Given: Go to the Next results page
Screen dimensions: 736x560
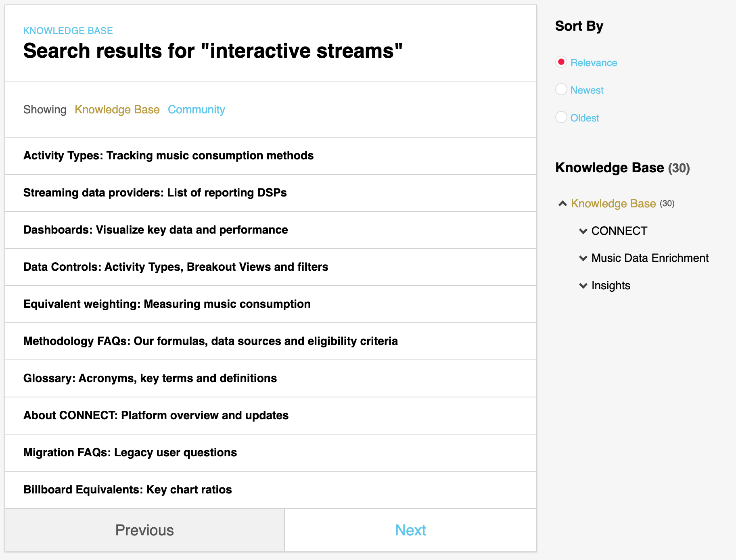Looking at the screenshot, I should (410, 530).
